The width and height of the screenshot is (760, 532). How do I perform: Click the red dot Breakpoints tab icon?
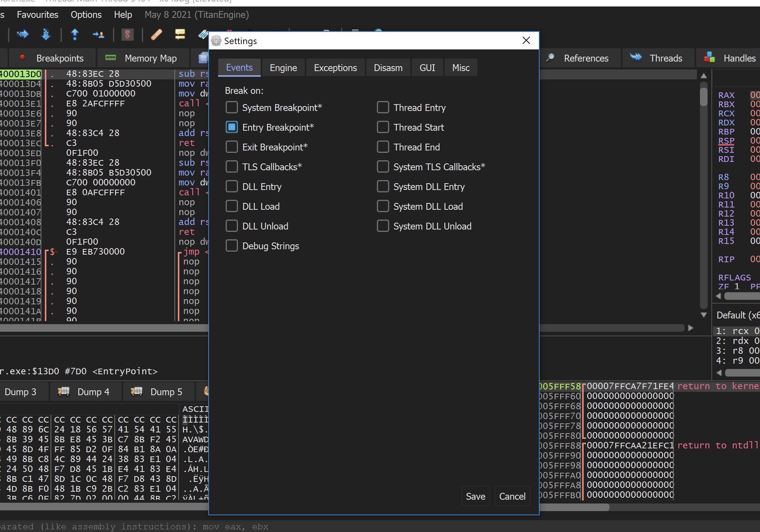pyautogui.click(x=22, y=57)
